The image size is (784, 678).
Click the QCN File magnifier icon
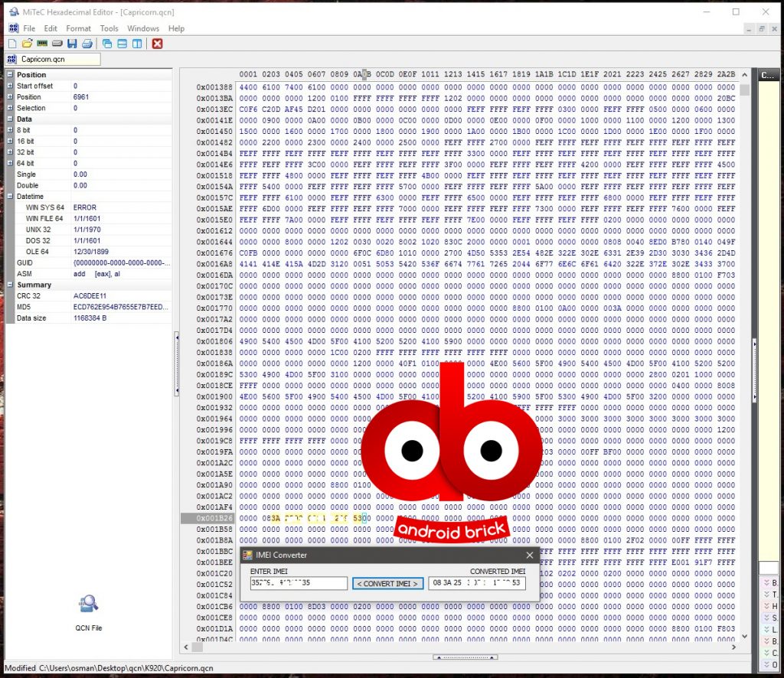pyautogui.click(x=88, y=605)
